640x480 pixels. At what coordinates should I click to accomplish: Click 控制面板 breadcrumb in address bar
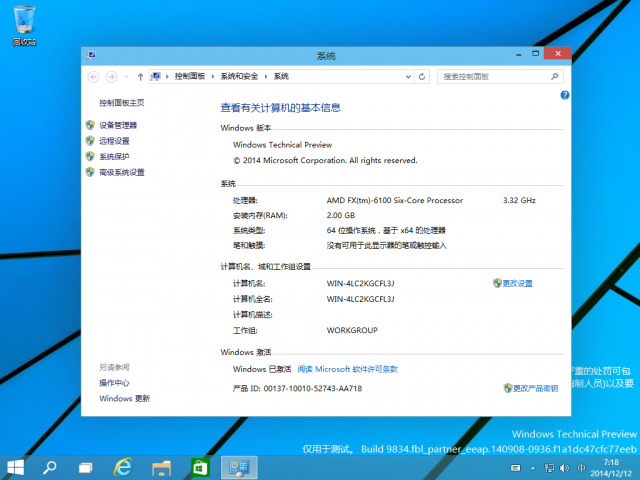(190, 76)
